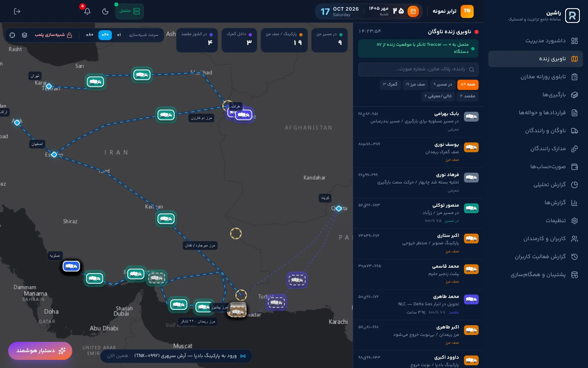The height and width of the screenshot is (368, 588).
Task: Click the driver search input field
Action: tap(418, 70)
